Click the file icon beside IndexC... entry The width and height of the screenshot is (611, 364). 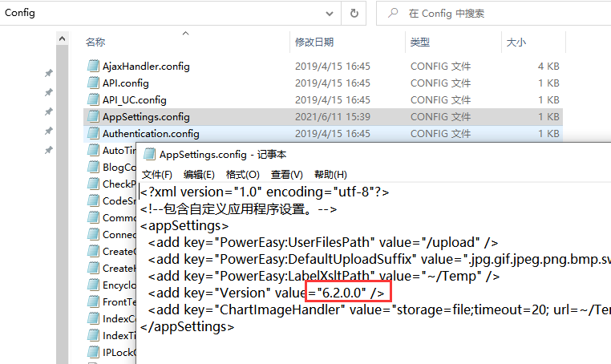pyautogui.click(x=93, y=318)
